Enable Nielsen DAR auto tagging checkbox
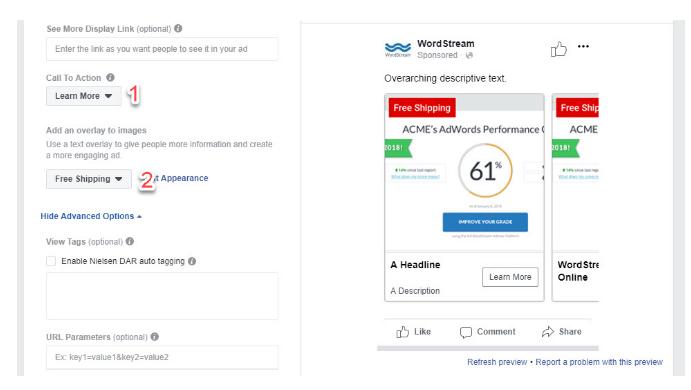 tap(51, 261)
